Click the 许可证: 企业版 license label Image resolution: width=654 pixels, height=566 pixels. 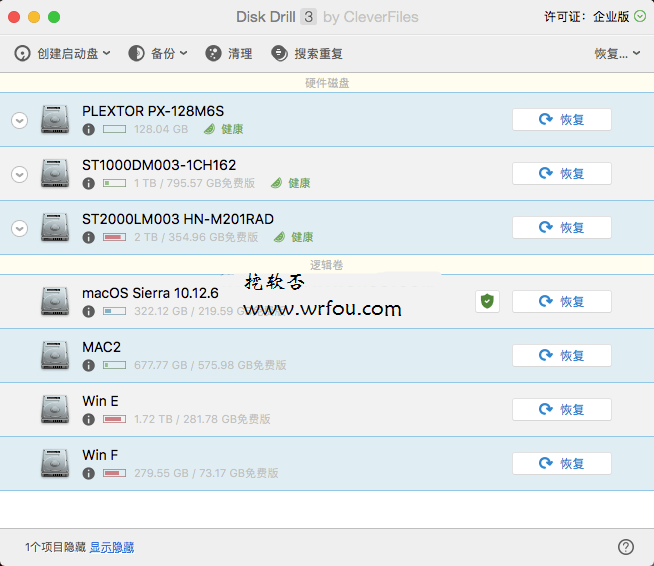tap(587, 17)
